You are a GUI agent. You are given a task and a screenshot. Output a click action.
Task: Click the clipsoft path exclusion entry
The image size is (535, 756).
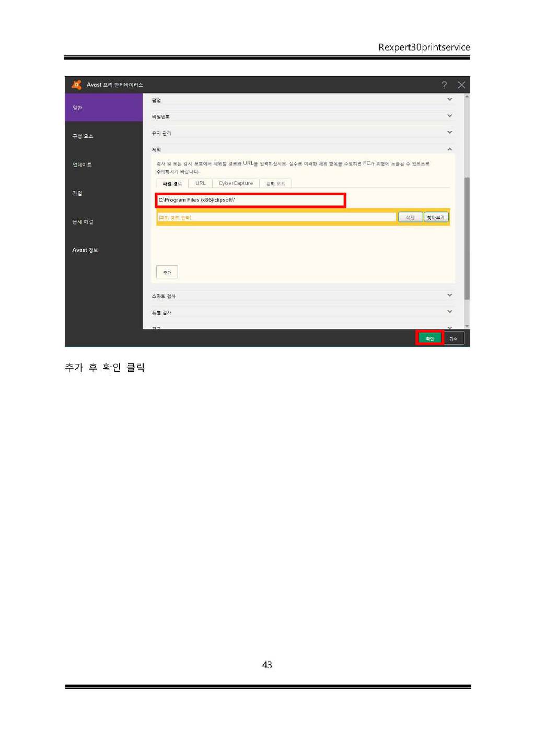click(x=250, y=200)
